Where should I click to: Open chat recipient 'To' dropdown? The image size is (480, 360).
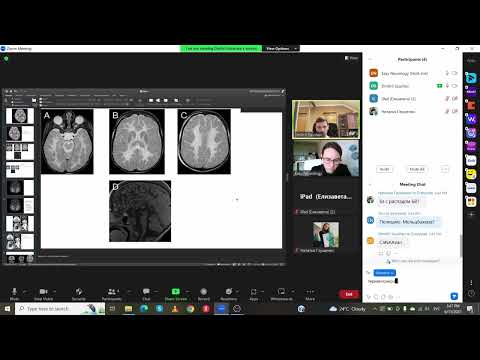pos(384,273)
